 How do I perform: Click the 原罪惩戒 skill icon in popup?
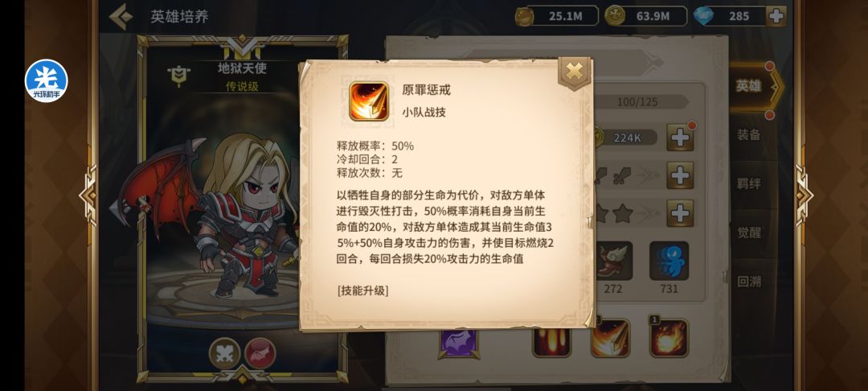pyautogui.click(x=369, y=101)
